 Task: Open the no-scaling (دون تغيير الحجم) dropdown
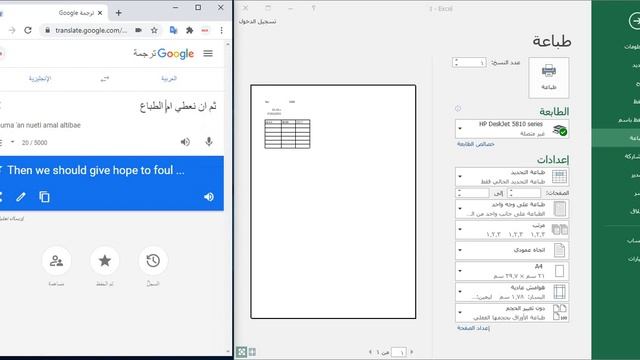[512, 312]
